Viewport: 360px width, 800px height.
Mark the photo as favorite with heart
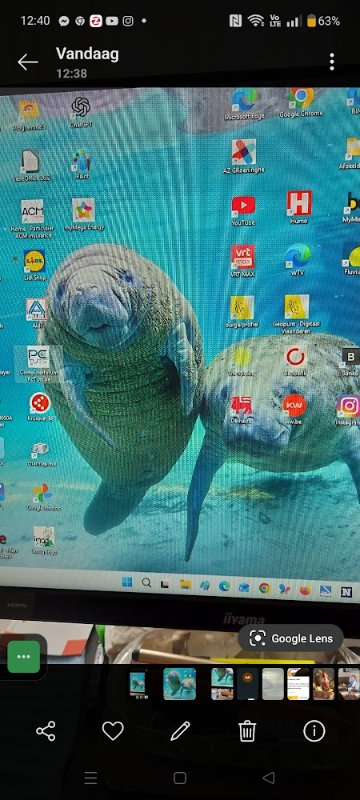(x=113, y=732)
